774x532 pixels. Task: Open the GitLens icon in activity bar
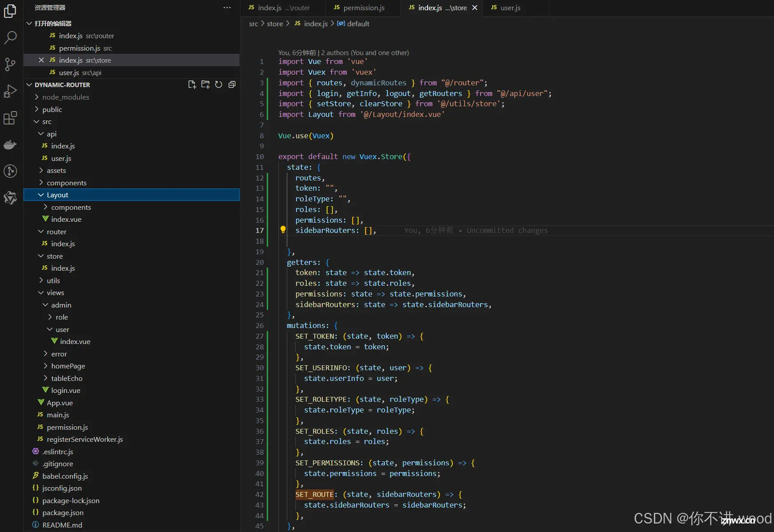point(10,198)
